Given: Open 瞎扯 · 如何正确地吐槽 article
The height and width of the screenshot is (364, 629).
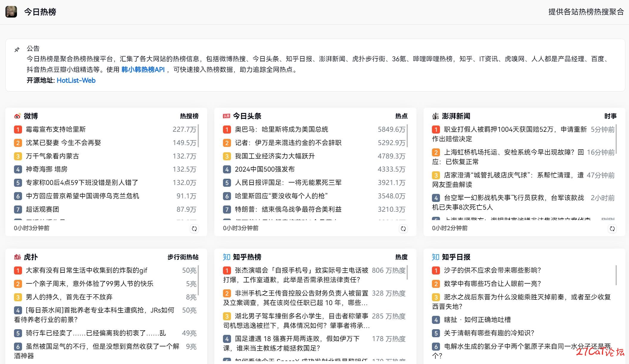Looking at the screenshot, I should pos(477,320).
